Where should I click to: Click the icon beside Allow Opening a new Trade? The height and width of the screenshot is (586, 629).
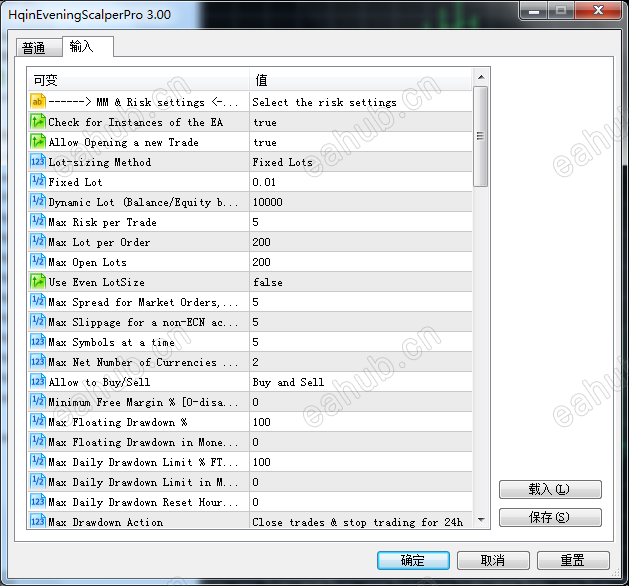tap(38, 142)
